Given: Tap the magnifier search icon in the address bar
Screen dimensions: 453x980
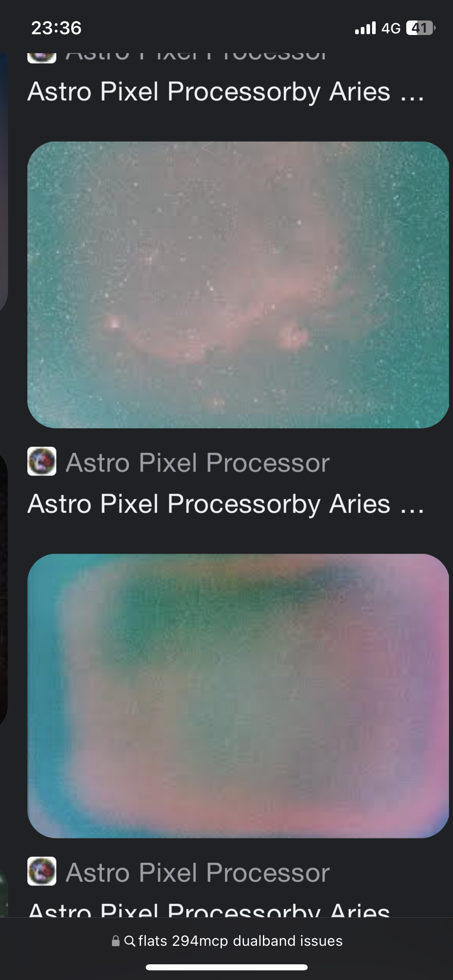Looking at the screenshot, I should point(130,941).
